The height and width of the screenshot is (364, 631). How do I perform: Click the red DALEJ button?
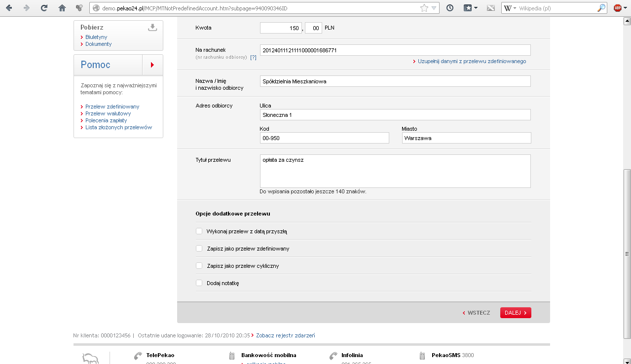pyautogui.click(x=516, y=313)
